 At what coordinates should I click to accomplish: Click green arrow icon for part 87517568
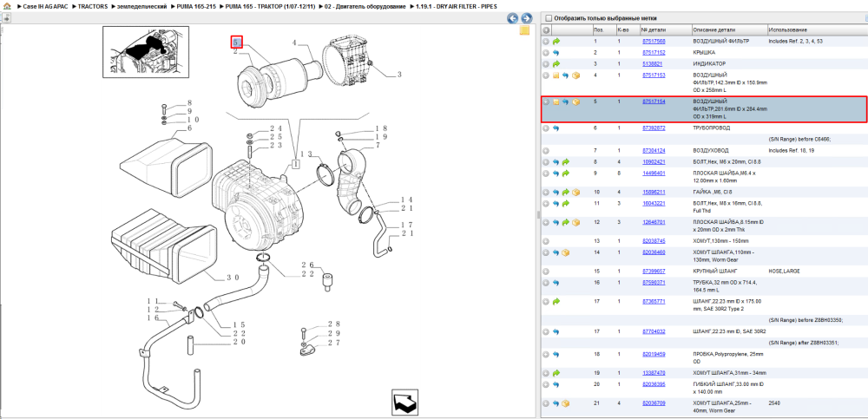[557, 42]
